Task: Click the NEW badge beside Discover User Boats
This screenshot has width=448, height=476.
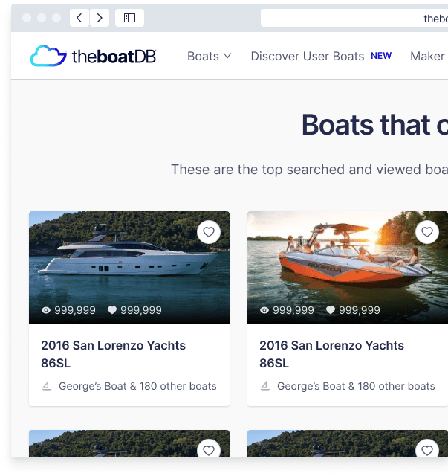Action: [381, 56]
